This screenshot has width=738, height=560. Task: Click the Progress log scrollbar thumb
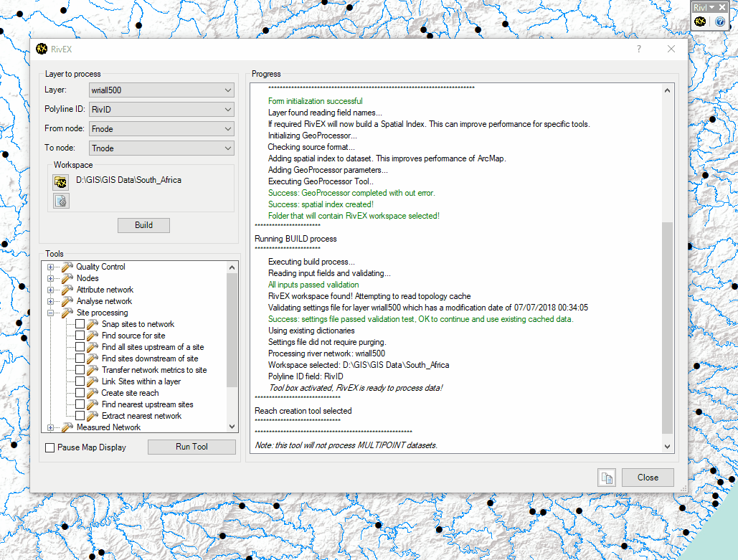tap(667, 328)
